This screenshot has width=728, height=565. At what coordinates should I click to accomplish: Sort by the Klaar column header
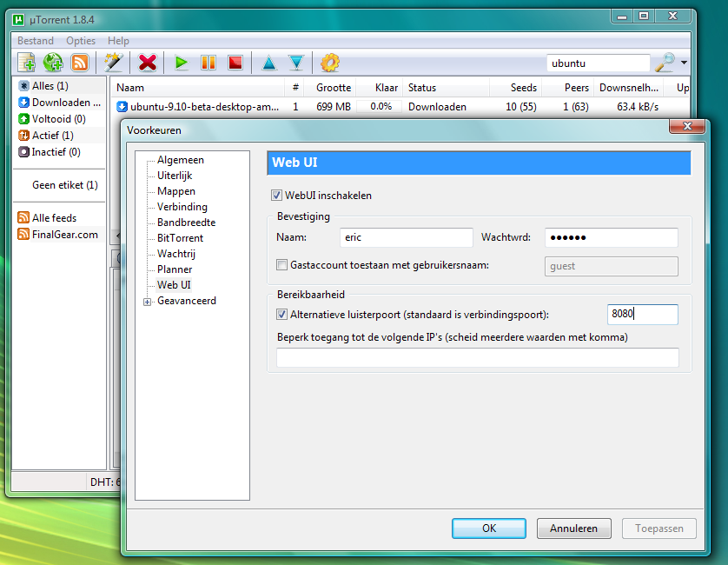click(x=381, y=88)
